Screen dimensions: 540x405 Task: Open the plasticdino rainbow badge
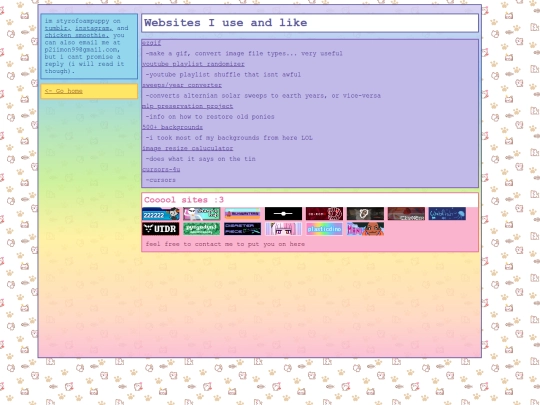click(x=324, y=229)
